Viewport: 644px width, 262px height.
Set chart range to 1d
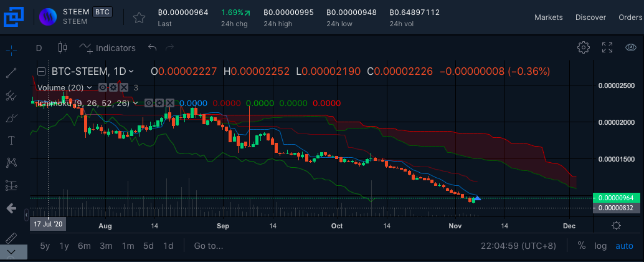coord(168,246)
